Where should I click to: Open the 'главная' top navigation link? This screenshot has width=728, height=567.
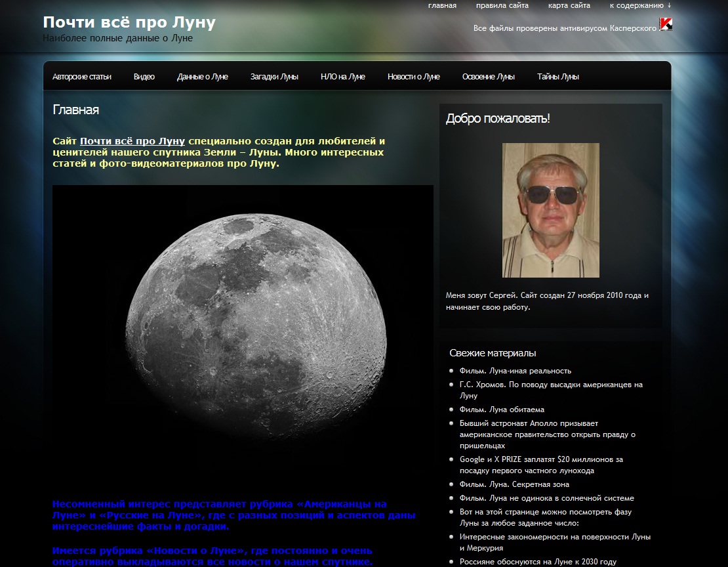[x=442, y=6]
